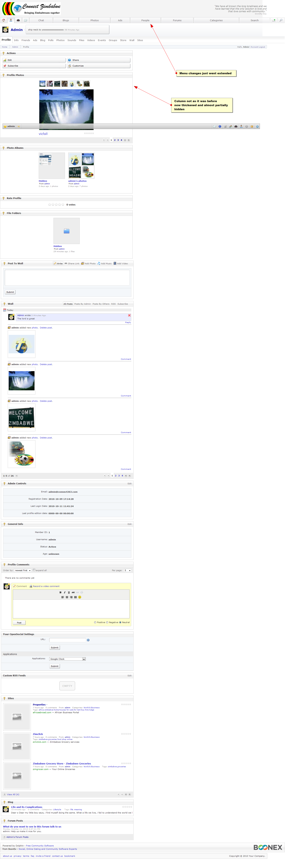Open the dashboard gauge icon in member toolbar
The height and width of the screenshot is (868, 285).
[236, 127]
